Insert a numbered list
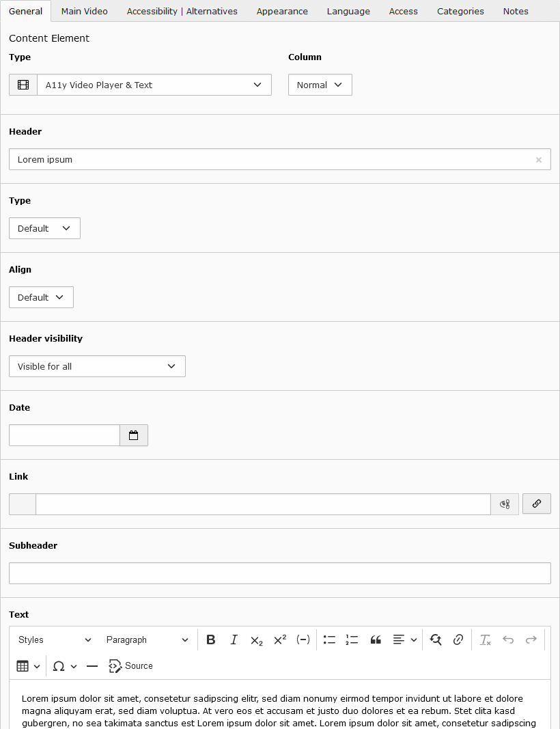Viewport: 560px width, 729px height. click(x=352, y=639)
